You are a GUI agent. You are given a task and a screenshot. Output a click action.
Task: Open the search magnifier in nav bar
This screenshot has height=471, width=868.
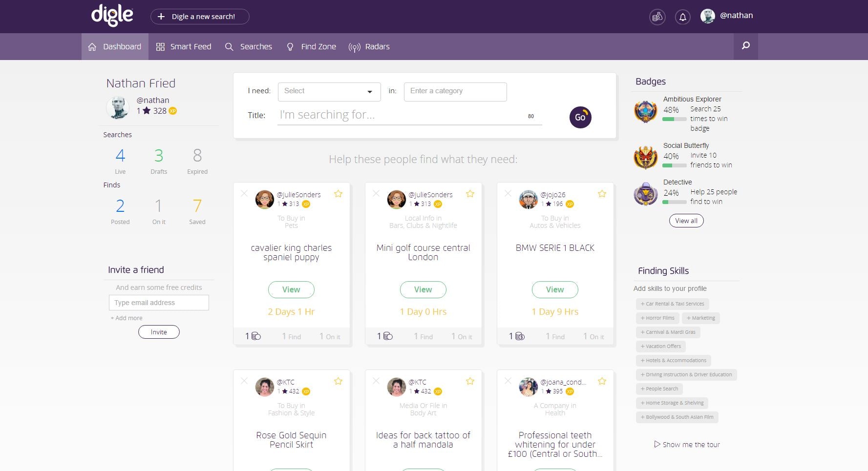pyautogui.click(x=746, y=46)
